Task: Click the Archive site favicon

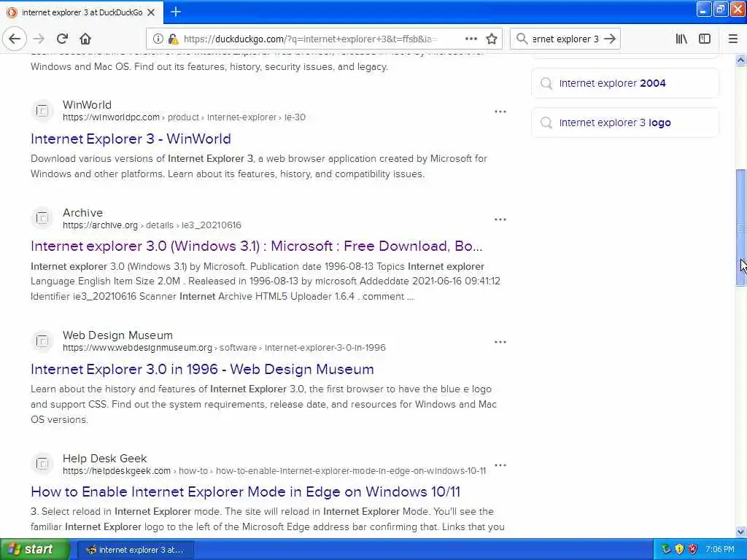Action: pyautogui.click(x=42, y=219)
